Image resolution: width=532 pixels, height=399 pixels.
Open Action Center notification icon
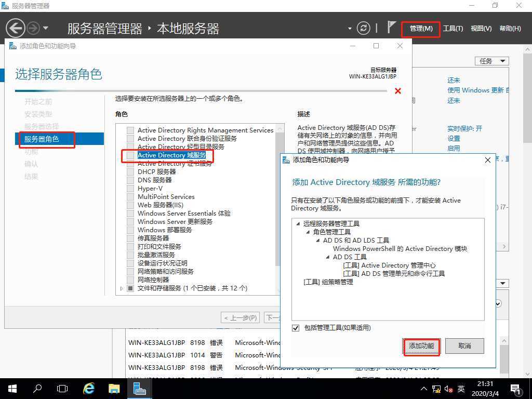point(515,389)
